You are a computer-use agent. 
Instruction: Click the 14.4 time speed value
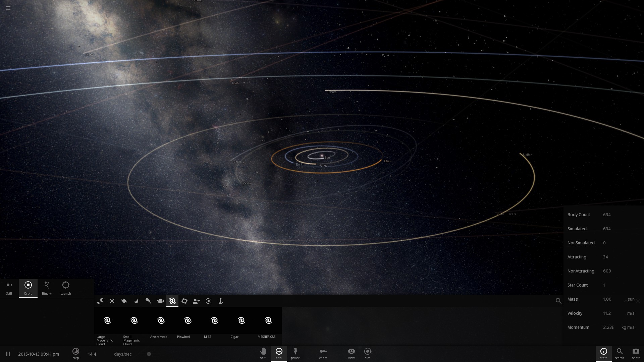click(92, 354)
